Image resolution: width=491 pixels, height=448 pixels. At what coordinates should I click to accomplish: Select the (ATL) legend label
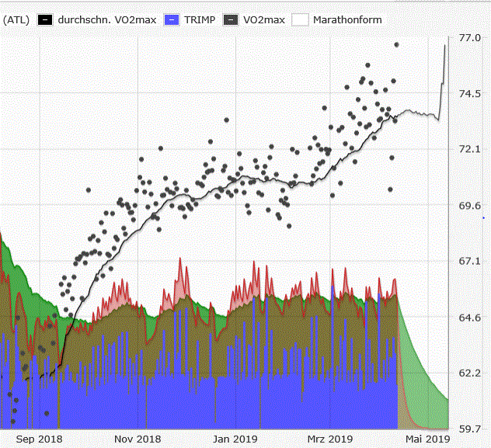[16, 19]
